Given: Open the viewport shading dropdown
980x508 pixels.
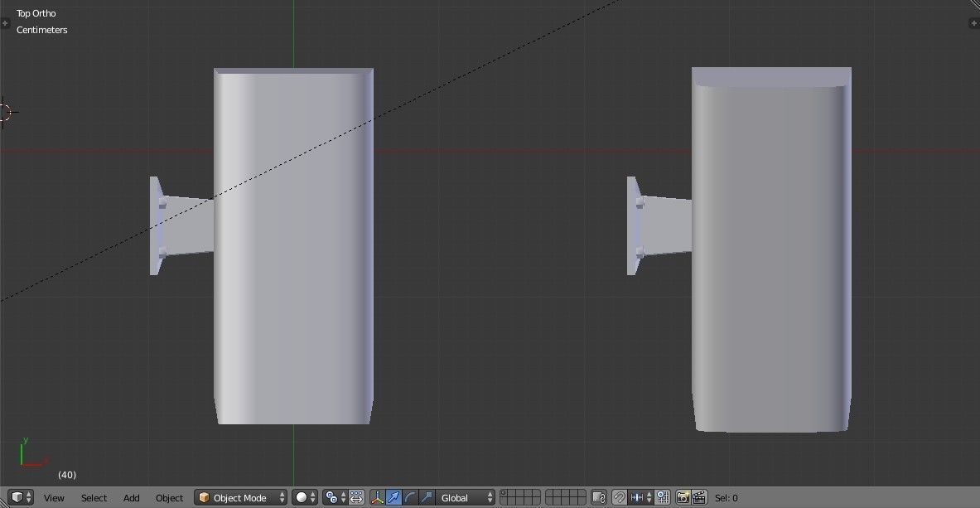Looking at the screenshot, I should pos(302,497).
